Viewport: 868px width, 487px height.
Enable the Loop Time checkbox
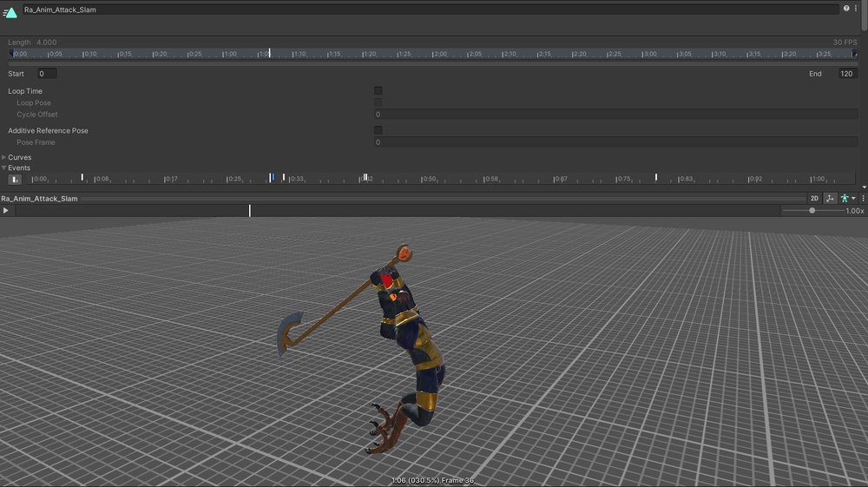378,91
